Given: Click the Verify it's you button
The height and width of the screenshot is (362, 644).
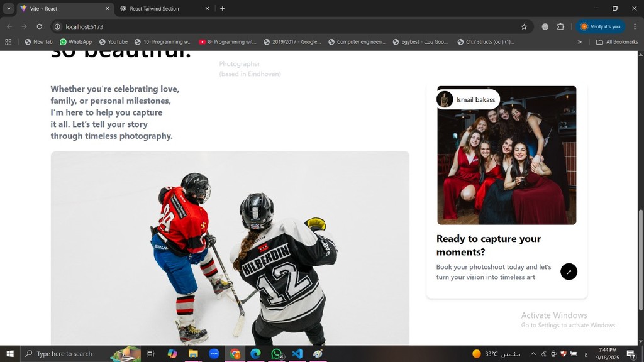Looking at the screenshot, I should [600, 27].
